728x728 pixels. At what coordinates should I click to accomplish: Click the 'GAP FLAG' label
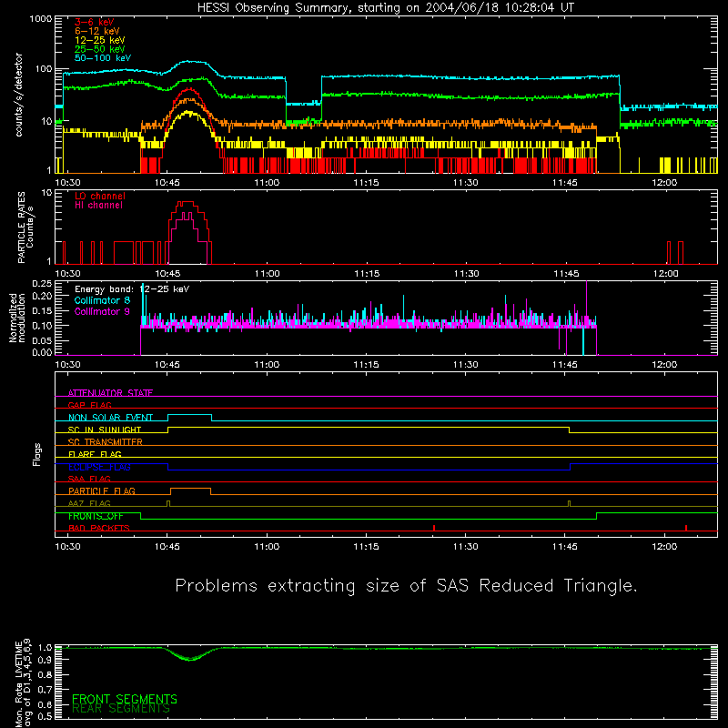(89, 405)
